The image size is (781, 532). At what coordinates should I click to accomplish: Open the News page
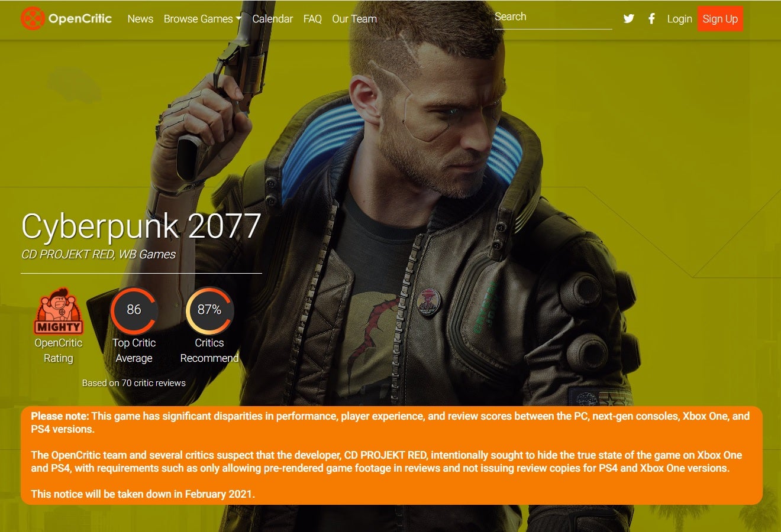140,19
